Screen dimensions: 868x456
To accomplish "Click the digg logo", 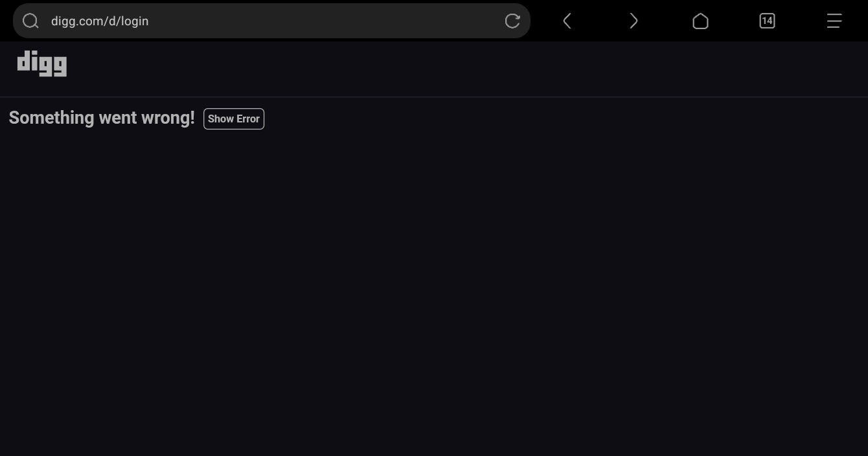I will click(42, 63).
